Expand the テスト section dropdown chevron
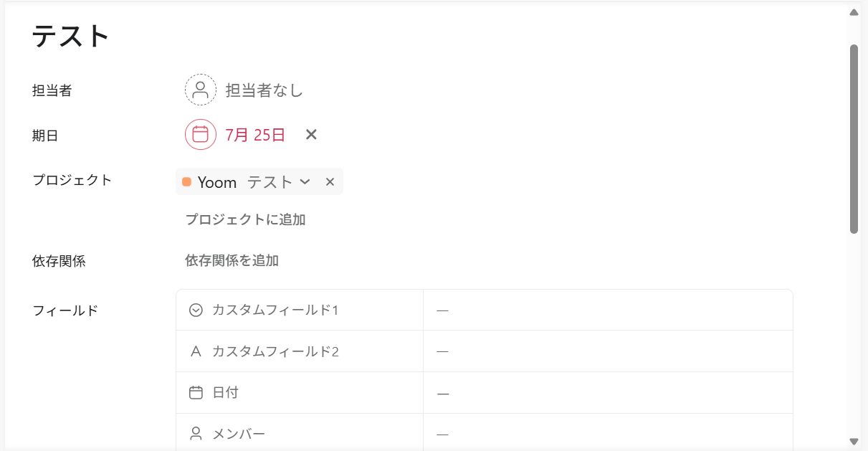This screenshot has width=868, height=451. [305, 182]
